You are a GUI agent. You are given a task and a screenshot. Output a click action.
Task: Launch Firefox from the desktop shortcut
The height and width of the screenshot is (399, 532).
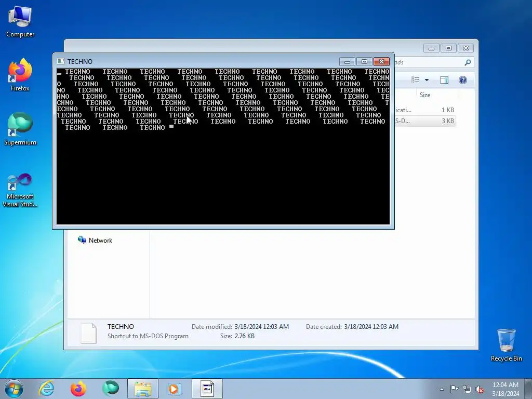coord(20,75)
